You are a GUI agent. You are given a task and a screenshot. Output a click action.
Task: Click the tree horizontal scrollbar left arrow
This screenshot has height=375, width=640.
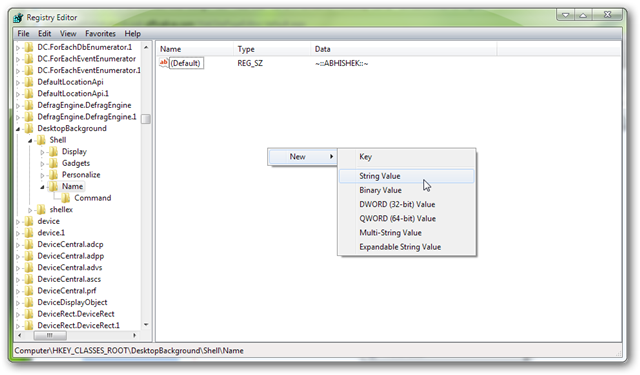click(19, 335)
